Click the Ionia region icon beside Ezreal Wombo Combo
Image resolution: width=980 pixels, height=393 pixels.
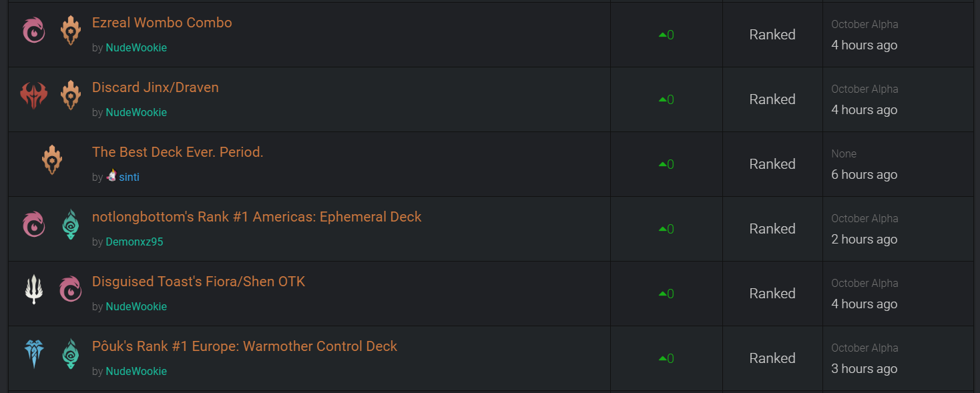pyautogui.click(x=34, y=31)
